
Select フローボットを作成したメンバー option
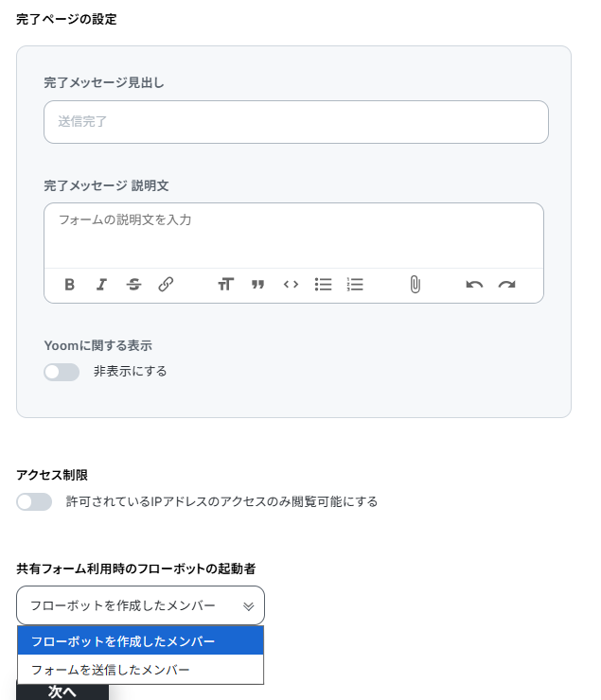point(140,641)
